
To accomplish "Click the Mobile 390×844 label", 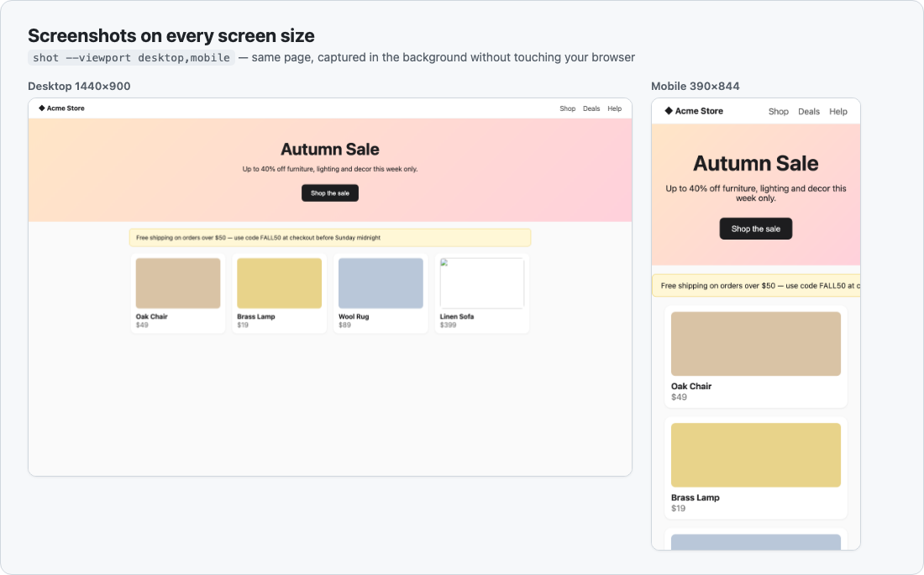I will [x=696, y=86].
